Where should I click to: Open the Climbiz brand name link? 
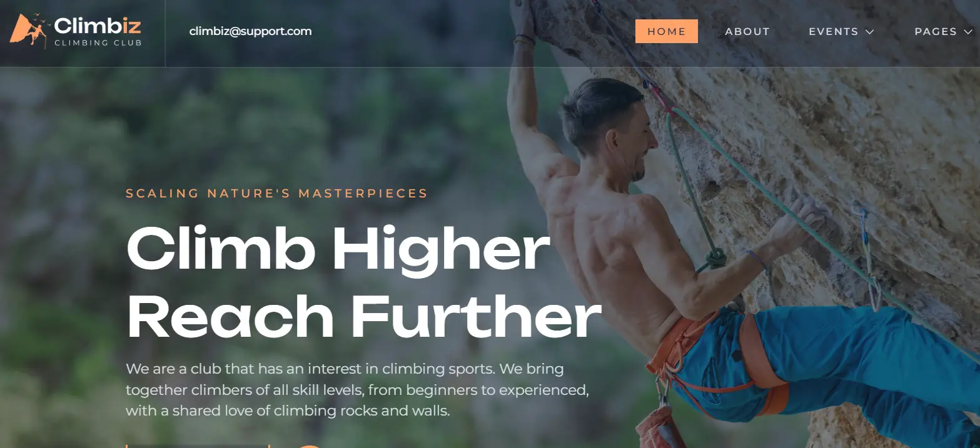(98, 26)
